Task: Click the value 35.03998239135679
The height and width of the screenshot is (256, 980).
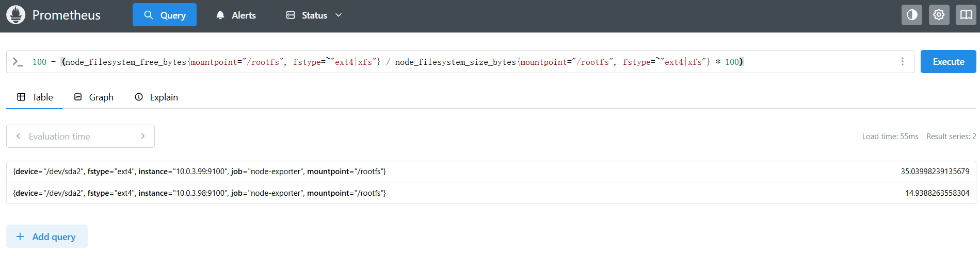Action: pos(935,172)
